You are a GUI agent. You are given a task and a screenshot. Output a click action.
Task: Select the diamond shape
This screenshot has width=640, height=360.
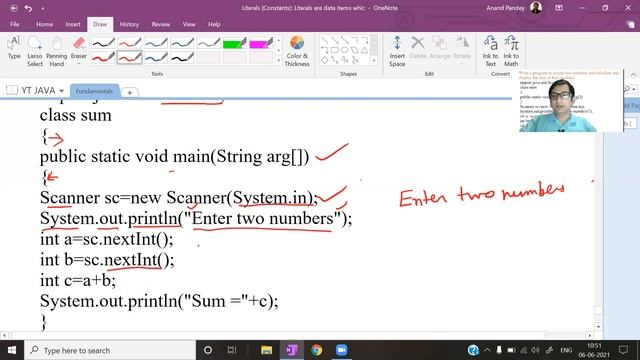324,60
